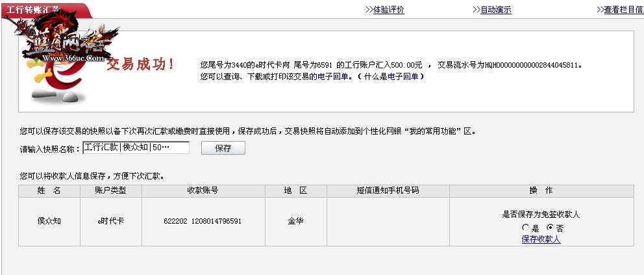Click the 快照名称 snapshot name input field
Viewport: 644px width, 275px height.
pos(136,148)
